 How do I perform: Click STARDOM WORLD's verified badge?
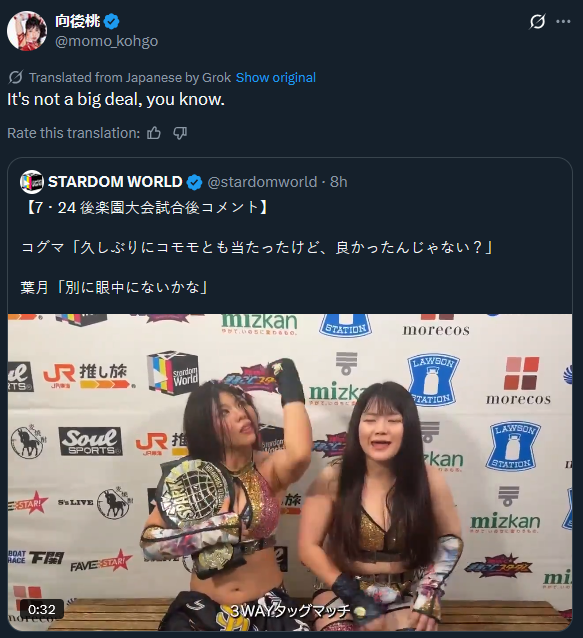pyautogui.click(x=194, y=182)
